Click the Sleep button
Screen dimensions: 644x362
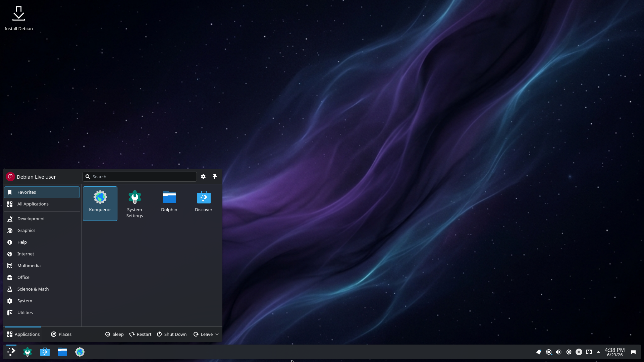pos(114,334)
